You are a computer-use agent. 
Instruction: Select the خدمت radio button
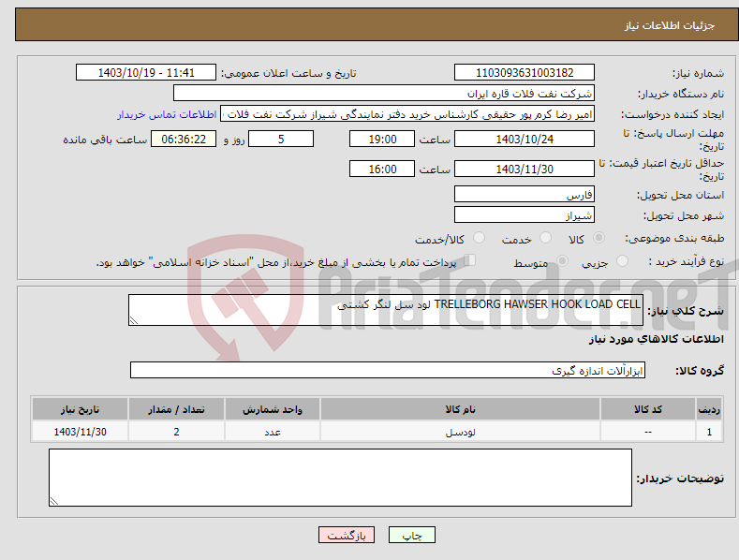(x=545, y=238)
